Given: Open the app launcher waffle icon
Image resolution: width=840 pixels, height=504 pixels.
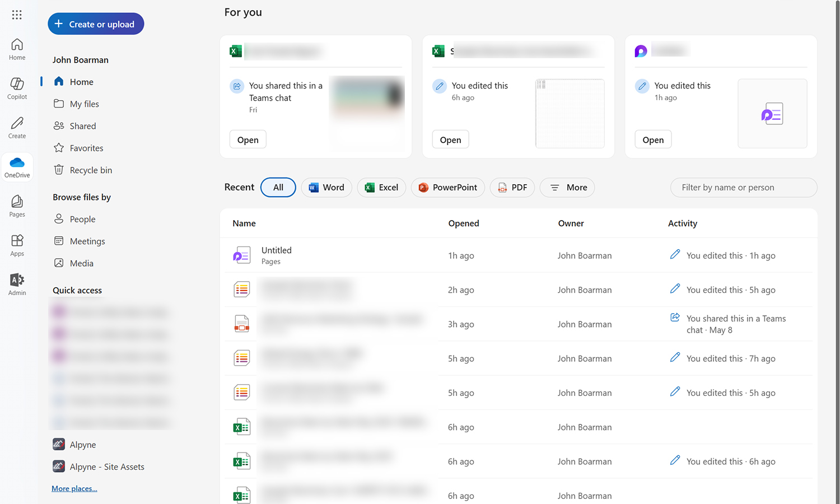Looking at the screenshot, I should tap(17, 15).
